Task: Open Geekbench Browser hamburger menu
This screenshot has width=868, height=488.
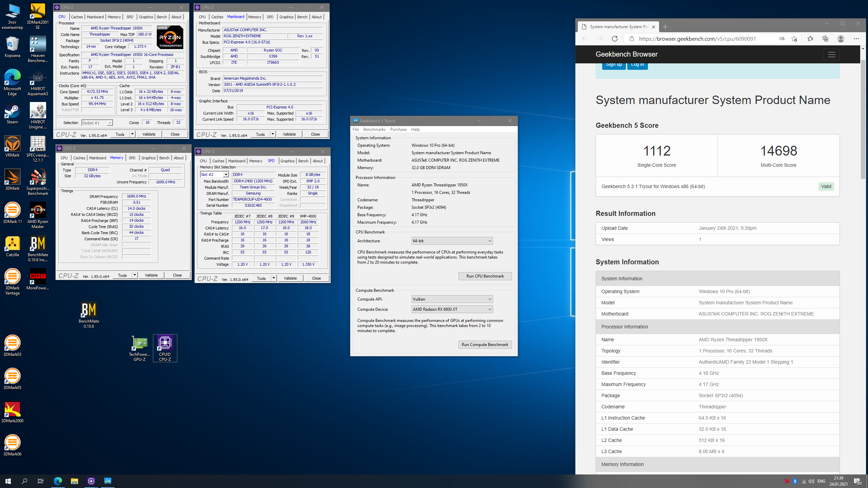Action: tap(831, 55)
